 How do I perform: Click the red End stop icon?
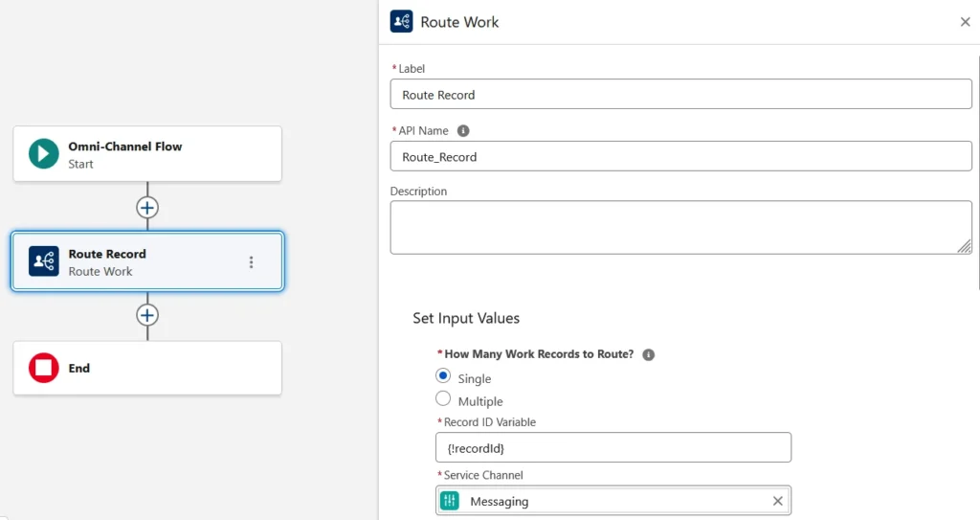44,368
